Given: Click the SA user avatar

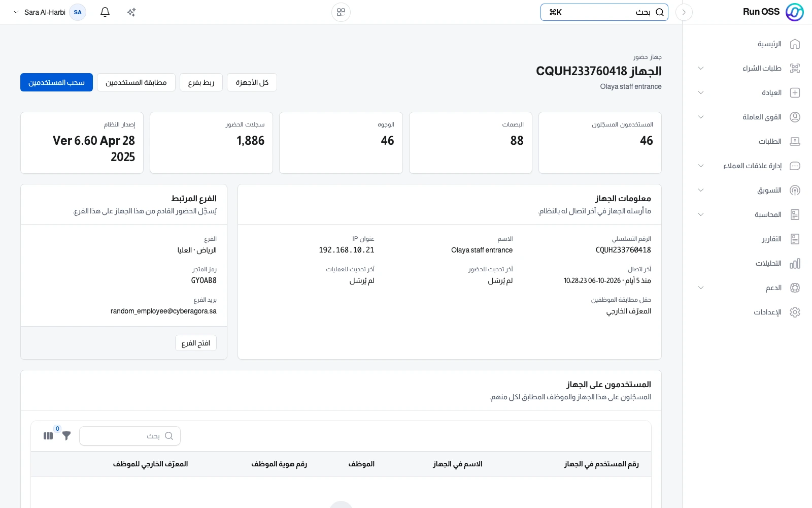Looking at the screenshot, I should point(78,12).
